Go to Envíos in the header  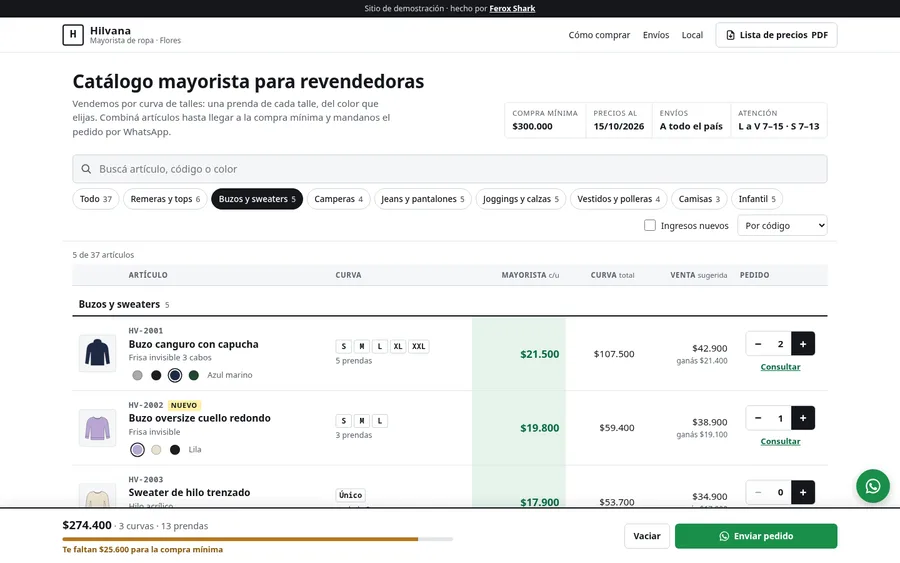tap(655, 35)
